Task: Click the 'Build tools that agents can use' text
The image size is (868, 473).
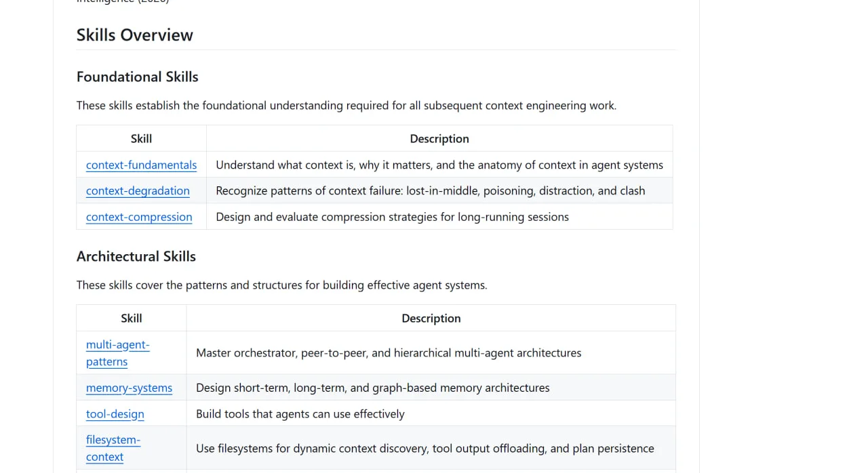Action: click(300, 413)
